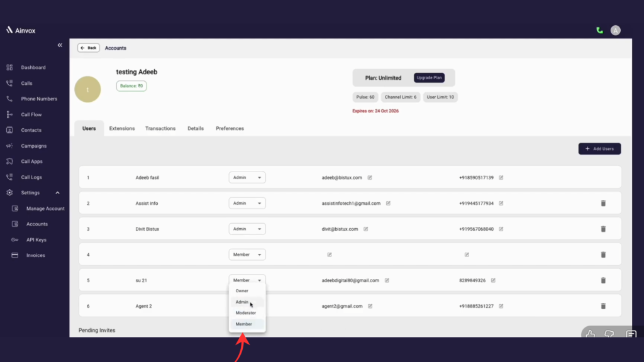Edit phone number for Divit Bistux
The height and width of the screenshot is (362, 644).
(x=501, y=229)
